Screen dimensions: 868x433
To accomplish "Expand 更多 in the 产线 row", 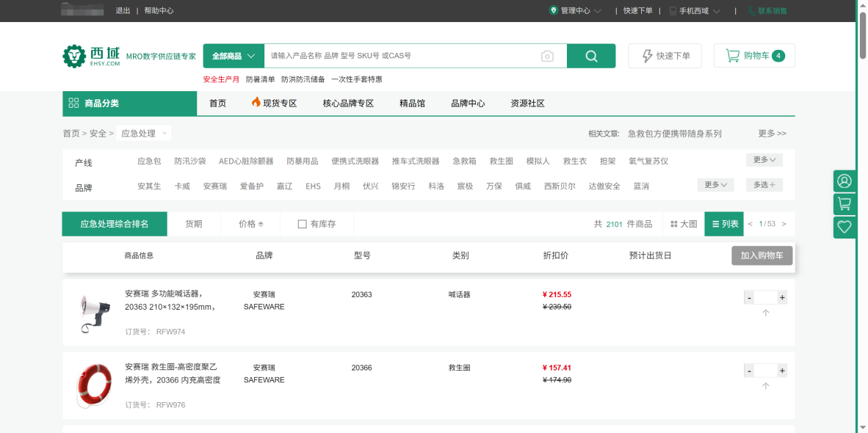I will tap(764, 160).
